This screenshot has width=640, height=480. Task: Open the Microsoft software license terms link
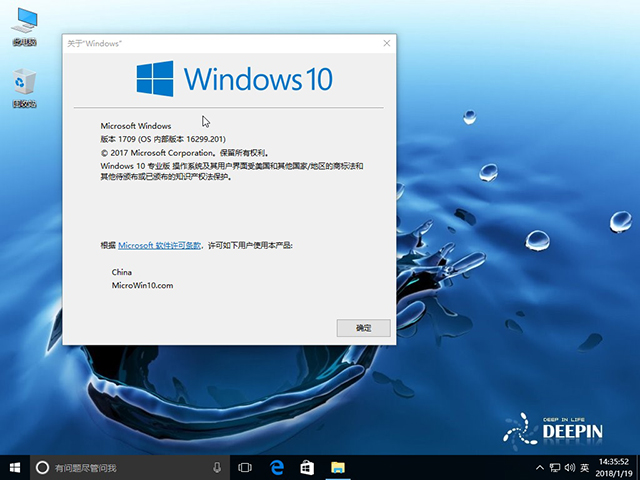coord(160,245)
